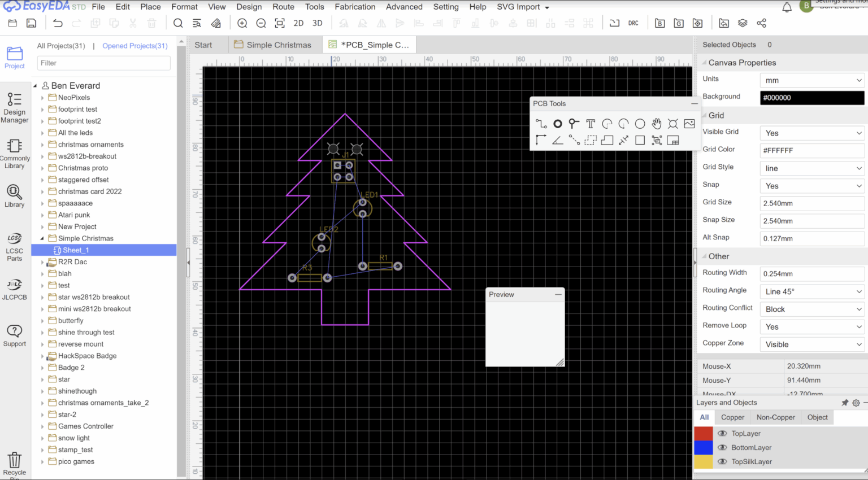The image size is (868, 480).
Task: Open the JLCPCB sidebar panel
Action: point(15,289)
